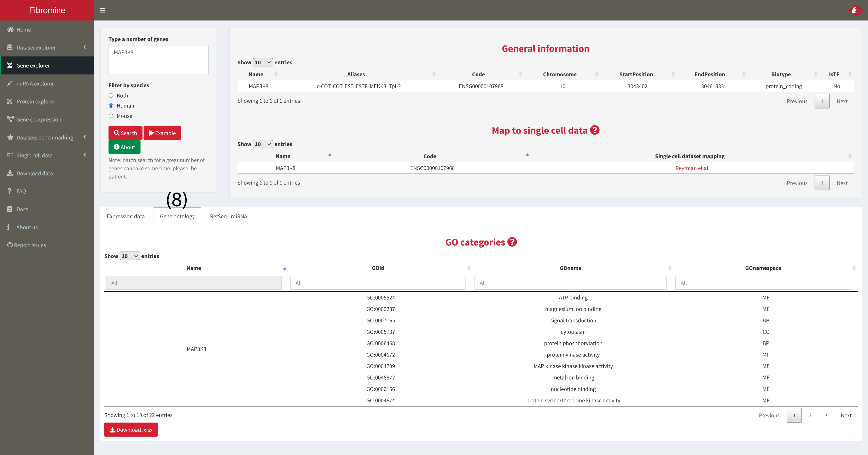Image resolution: width=868 pixels, height=455 pixels.
Task: Click the Fibromine title in sidebar header
Action: pos(47,10)
